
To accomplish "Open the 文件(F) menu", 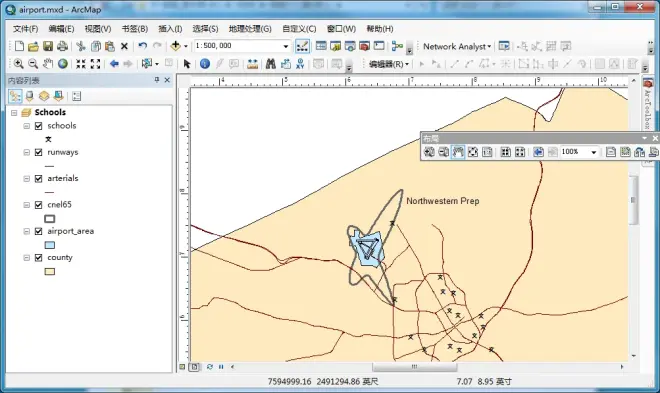I will click(25, 29).
